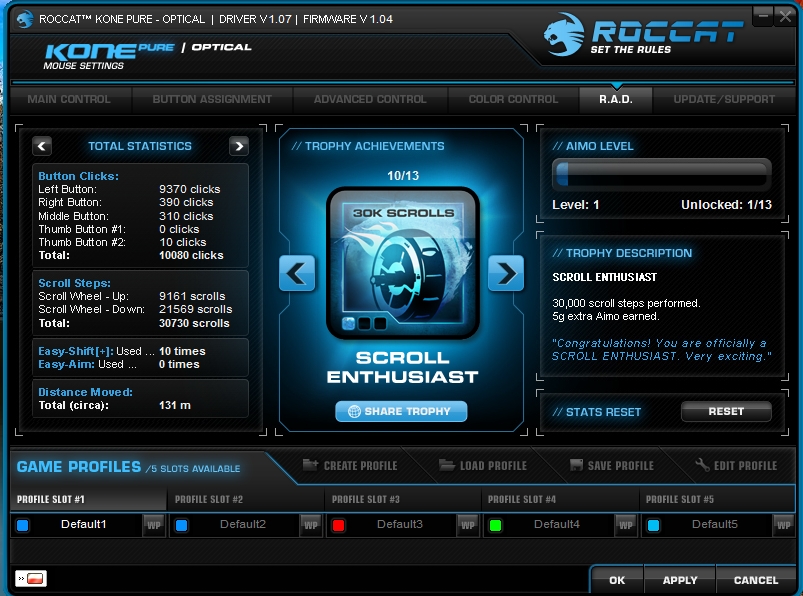Click the red color swatch of Default3
The height and width of the screenshot is (596, 803).
[339, 525]
